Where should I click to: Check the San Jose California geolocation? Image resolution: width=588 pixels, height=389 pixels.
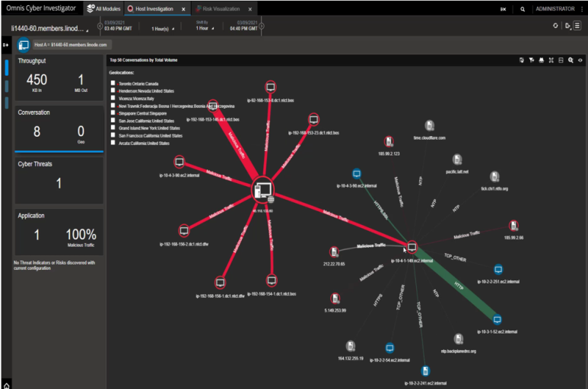[x=113, y=120]
